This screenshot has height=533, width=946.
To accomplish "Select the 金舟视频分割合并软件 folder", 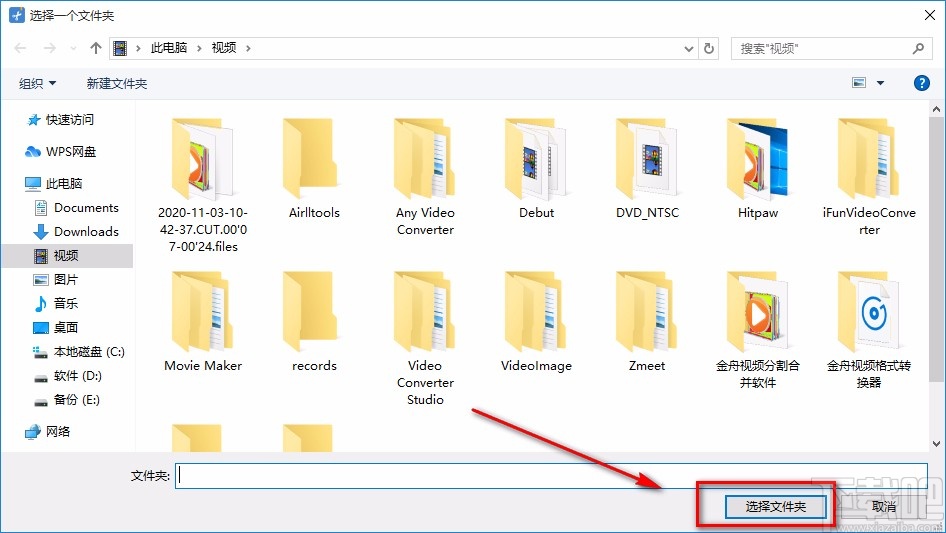I will [758, 330].
